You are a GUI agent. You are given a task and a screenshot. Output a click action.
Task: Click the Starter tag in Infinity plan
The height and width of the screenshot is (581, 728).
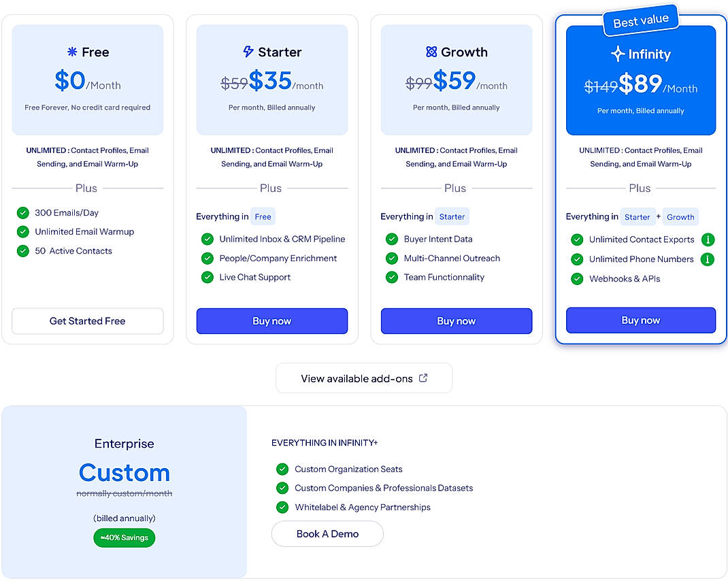637,217
